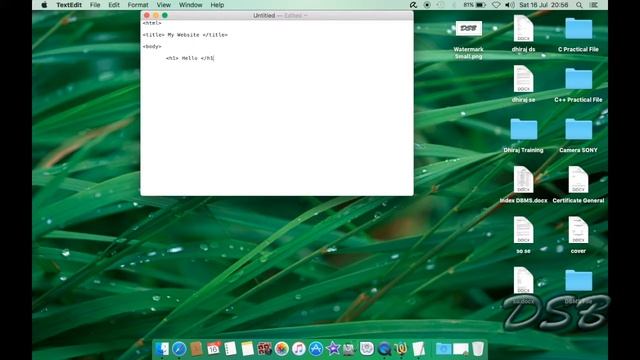Click the Wi-Fi icon in the menu bar
The height and width of the screenshot is (360, 640).
point(496,5)
